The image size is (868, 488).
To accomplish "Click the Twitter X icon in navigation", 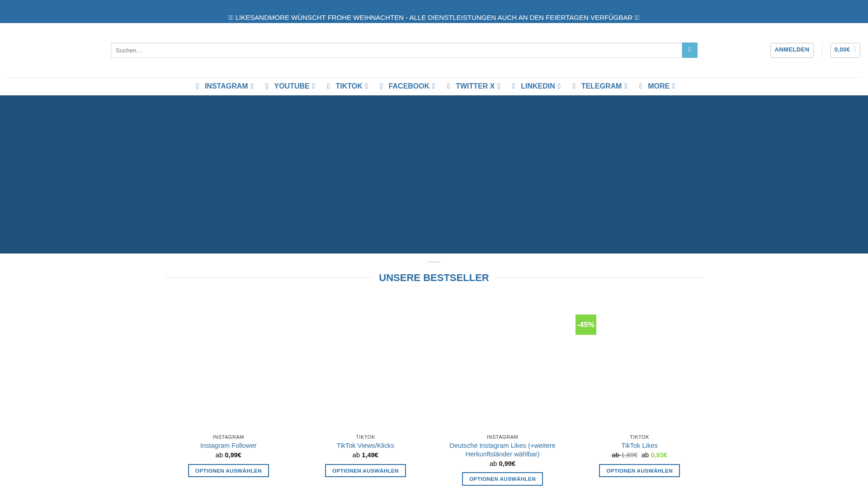I will (449, 86).
